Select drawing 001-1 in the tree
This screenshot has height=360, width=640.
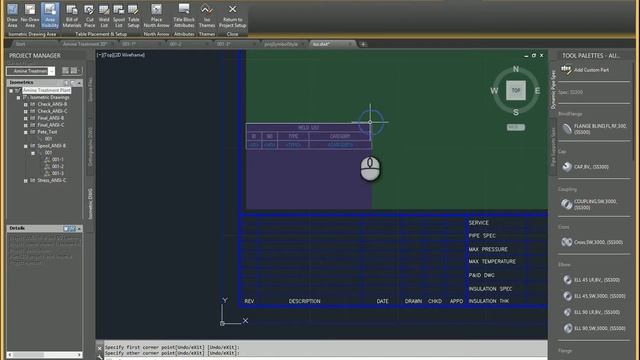coord(58,160)
